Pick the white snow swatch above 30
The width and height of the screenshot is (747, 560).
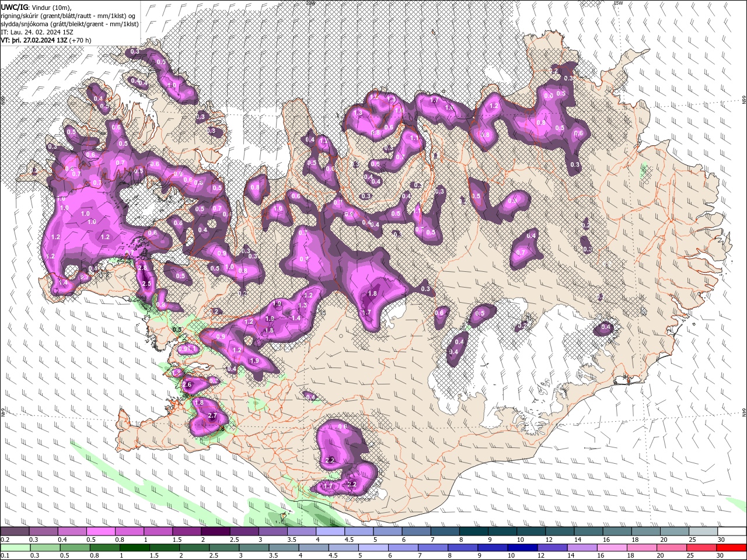(732, 531)
